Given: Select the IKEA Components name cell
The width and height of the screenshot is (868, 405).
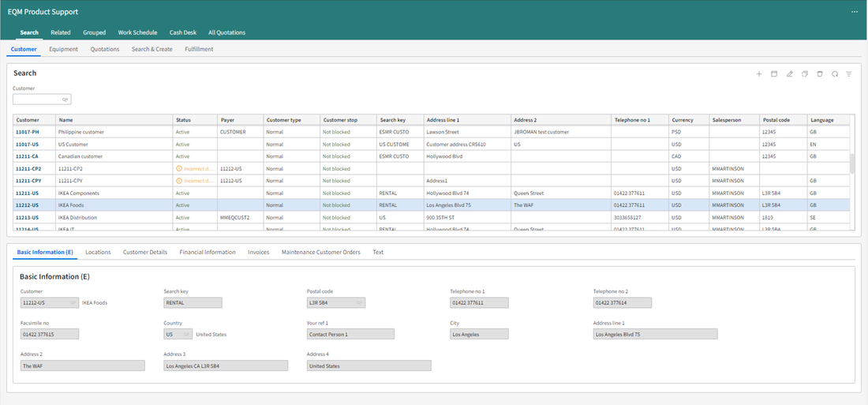Looking at the screenshot, I should click(114, 193).
